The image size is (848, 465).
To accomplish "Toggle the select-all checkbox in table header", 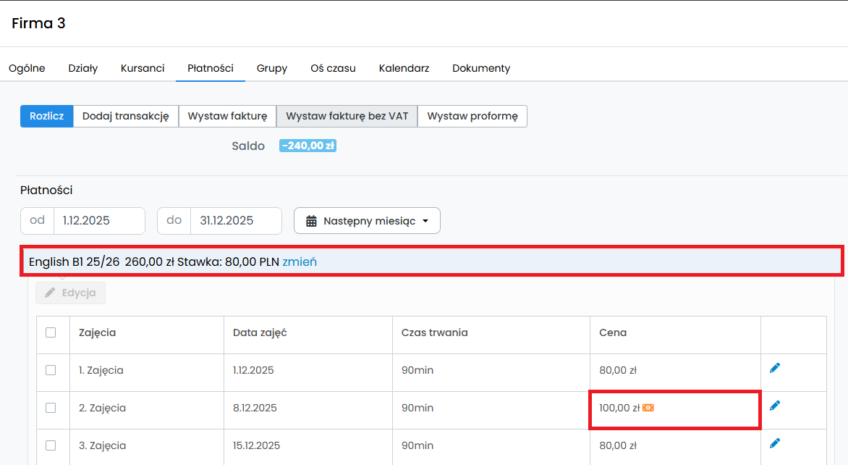I will (51, 332).
